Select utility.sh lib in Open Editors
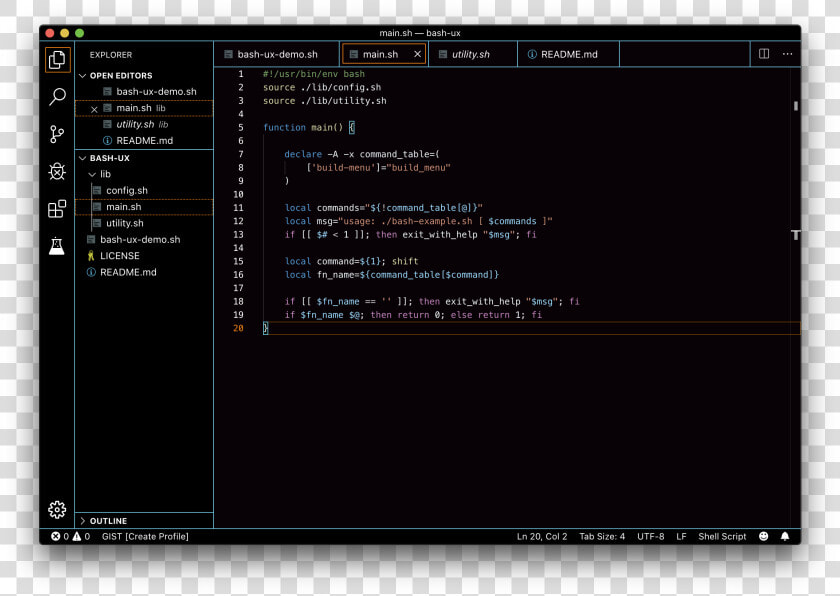The width and height of the screenshot is (840, 596). [x=144, y=124]
